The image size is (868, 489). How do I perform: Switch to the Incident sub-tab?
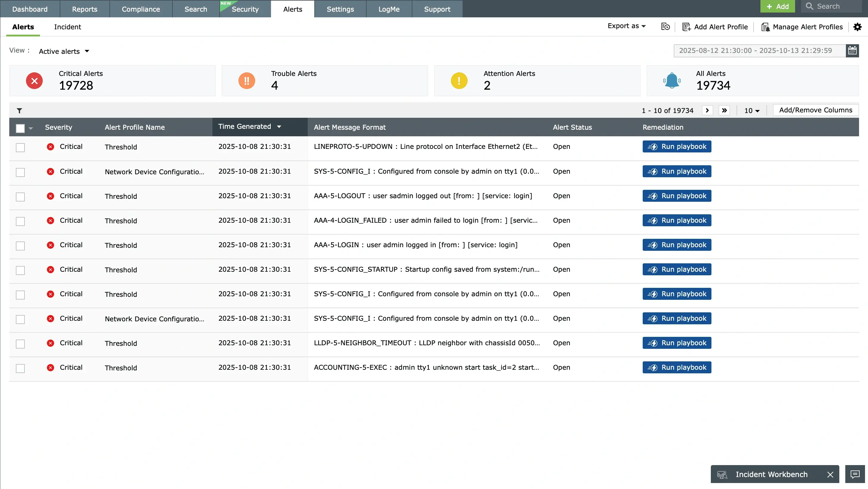(68, 27)
